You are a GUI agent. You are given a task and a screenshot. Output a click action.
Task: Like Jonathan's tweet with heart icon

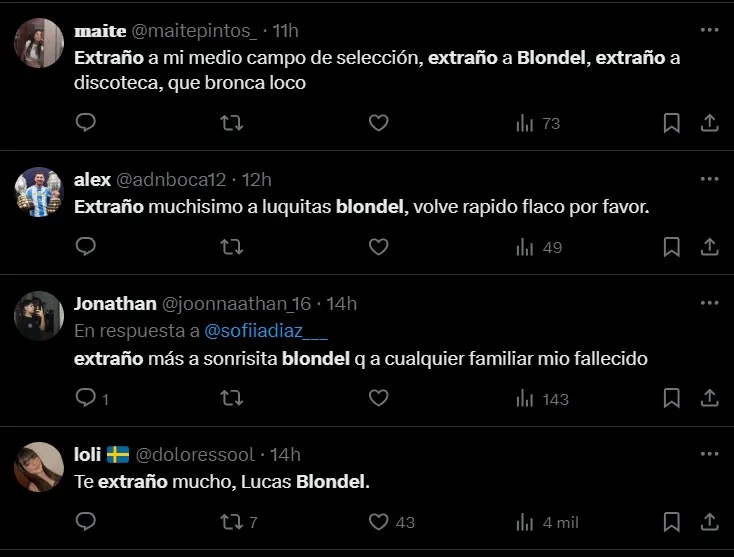[x=378, y=398]
